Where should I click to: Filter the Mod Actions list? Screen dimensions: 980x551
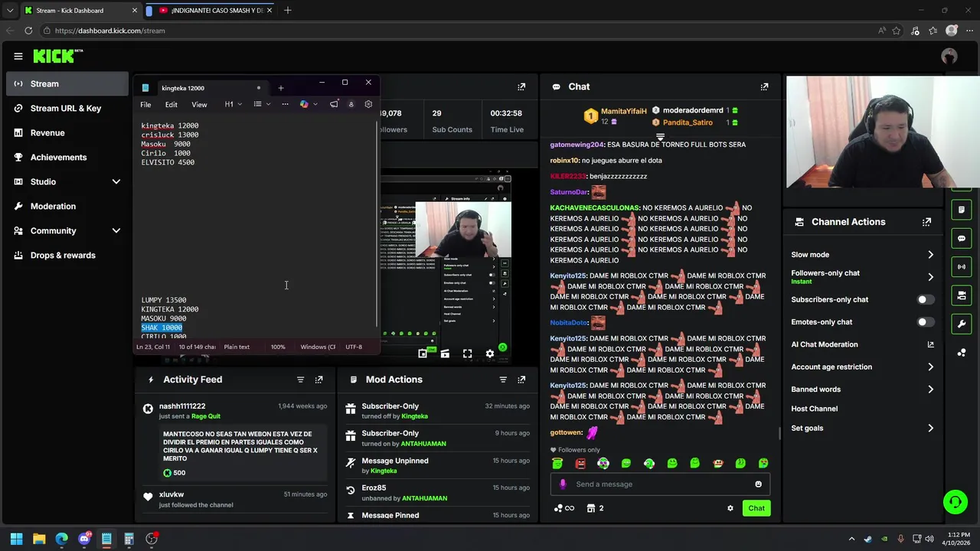coord(503,380)
